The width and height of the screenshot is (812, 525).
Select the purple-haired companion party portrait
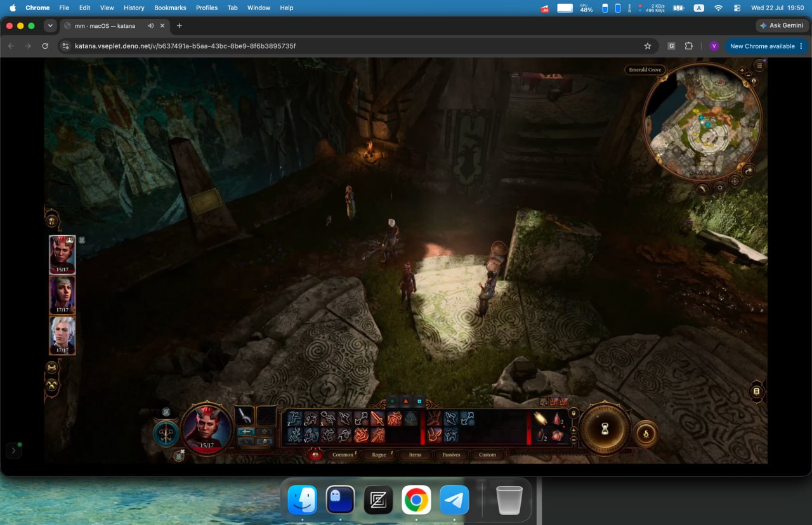point(62,295)
